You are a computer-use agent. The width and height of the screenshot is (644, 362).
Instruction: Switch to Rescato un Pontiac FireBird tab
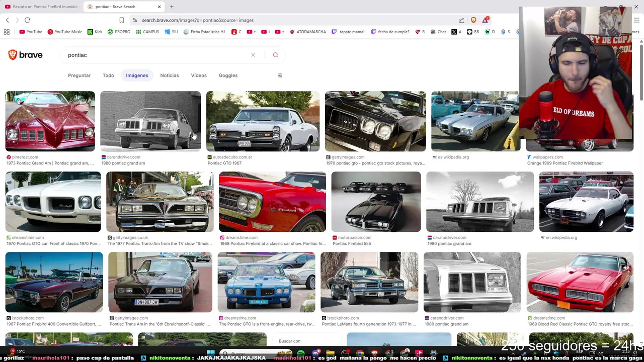pos(41,7)
